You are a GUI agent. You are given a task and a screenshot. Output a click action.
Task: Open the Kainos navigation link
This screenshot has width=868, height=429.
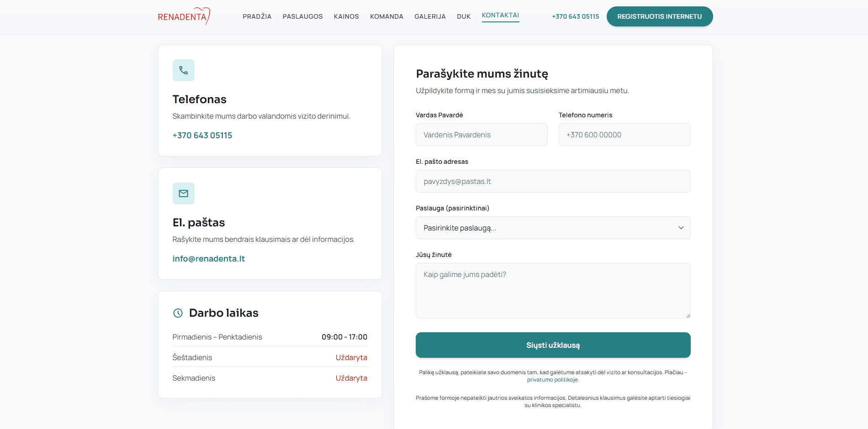[346, 16]
